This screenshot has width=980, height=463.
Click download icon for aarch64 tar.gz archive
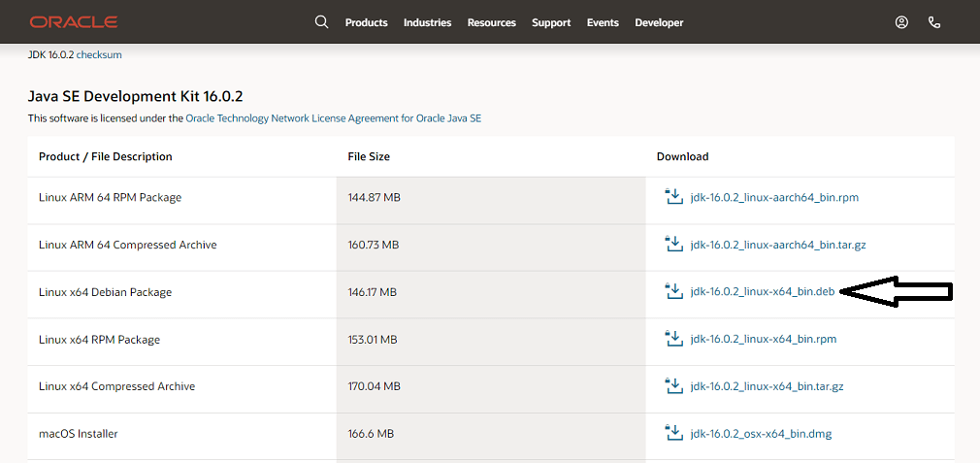tap(673, 245)
